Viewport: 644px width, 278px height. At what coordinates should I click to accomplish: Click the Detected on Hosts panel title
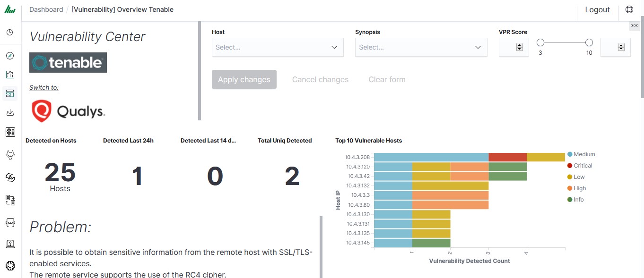[51, 141]
